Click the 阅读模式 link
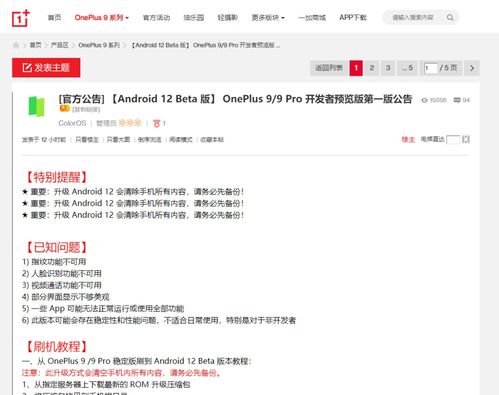The height and width of the screenshot is (395, 499). (x=181, y=140)
